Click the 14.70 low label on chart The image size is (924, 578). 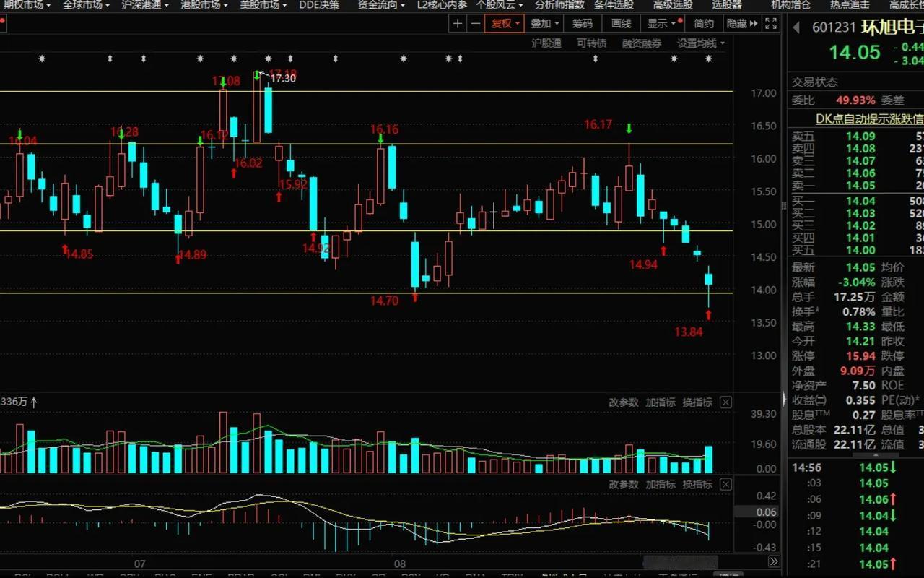(x=384, y=301)
